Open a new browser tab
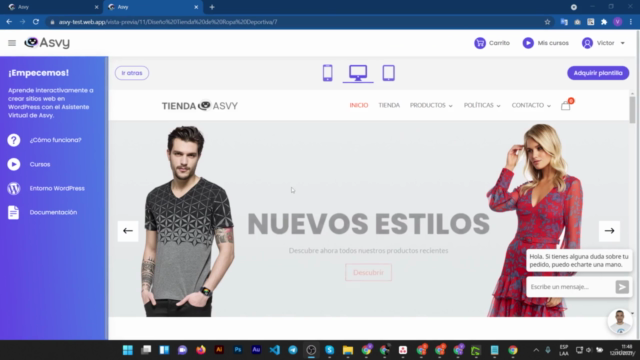 coord(212,7)
